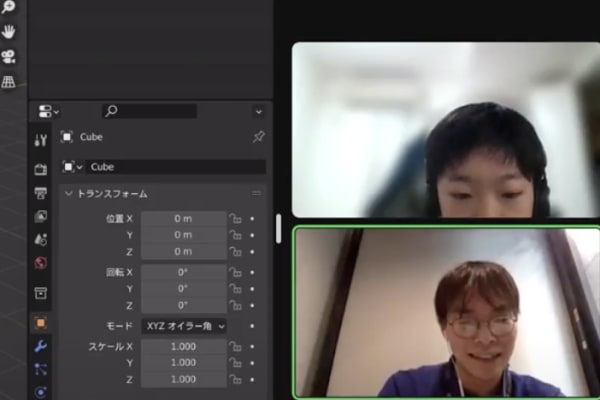The height and width of the screenshot is (400, 600).
Task: Click the 位置 X label text
Action: coord(119,219)
